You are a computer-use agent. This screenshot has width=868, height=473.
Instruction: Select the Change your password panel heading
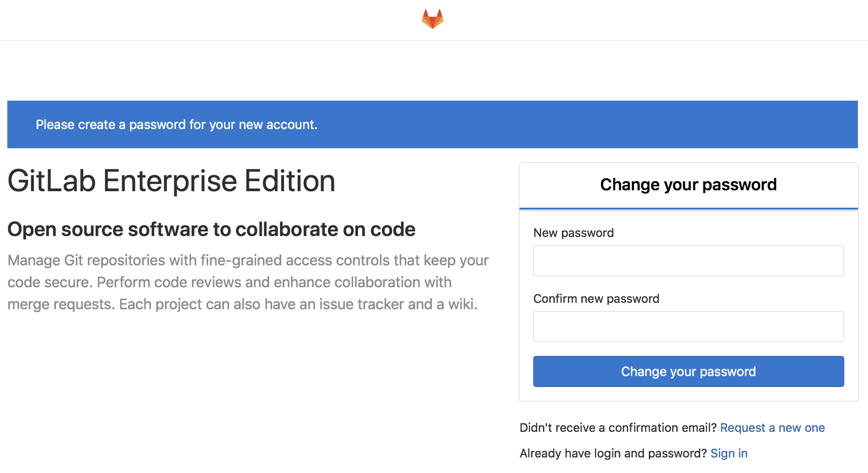688,184
